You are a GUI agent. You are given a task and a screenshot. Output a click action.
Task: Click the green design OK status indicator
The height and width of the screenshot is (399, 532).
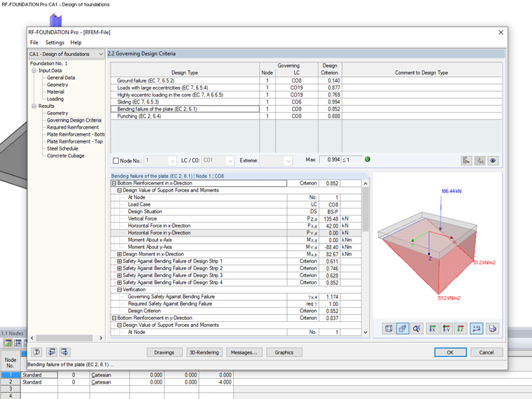367,159
